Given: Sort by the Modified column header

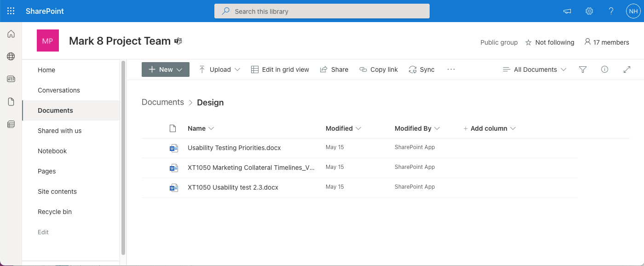Looking at the screenshot, I should tap(339, 128).
